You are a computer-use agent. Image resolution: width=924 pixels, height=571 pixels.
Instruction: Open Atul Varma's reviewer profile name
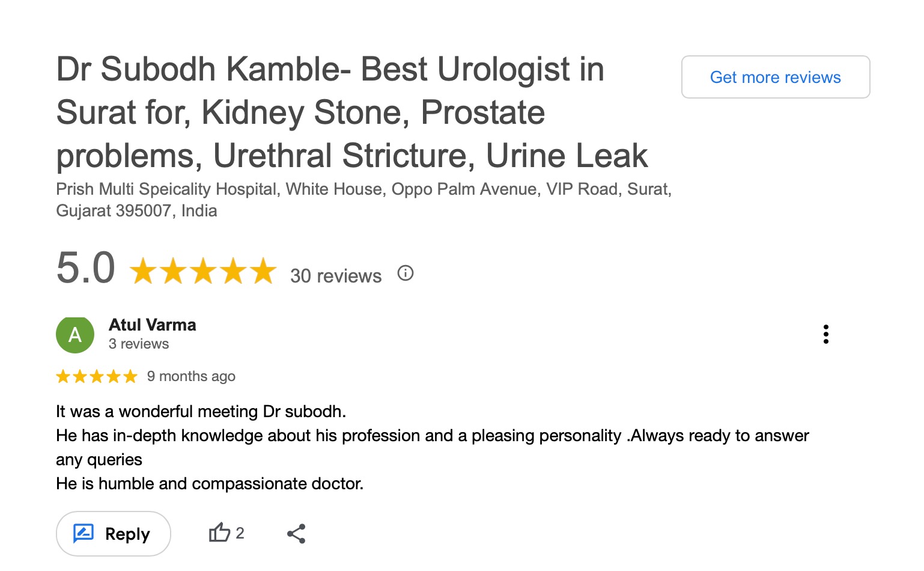[x=153, y=325]
